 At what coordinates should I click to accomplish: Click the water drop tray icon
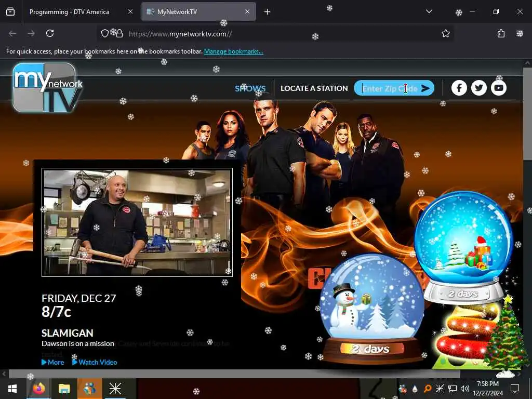[x=415, y=389]
